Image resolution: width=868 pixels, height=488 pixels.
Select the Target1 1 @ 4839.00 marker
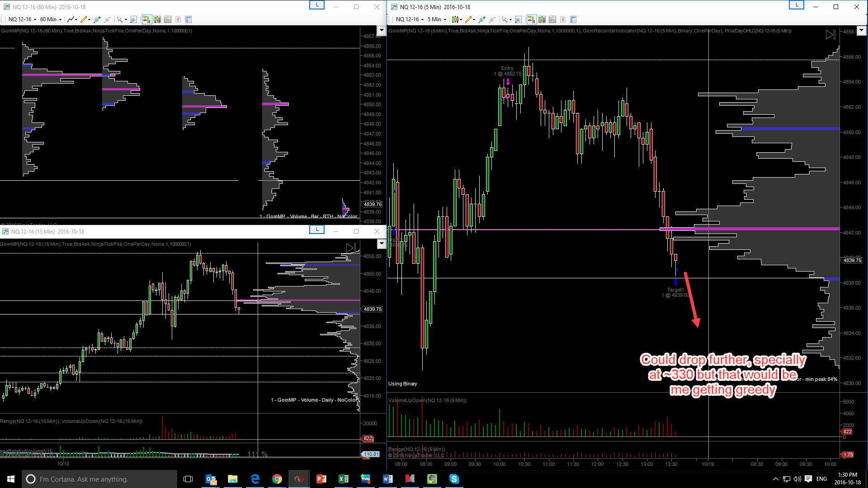click(x=675, y=292)
